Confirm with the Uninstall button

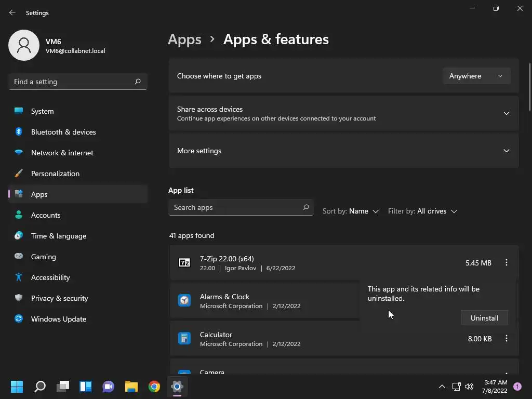point(484,318)
